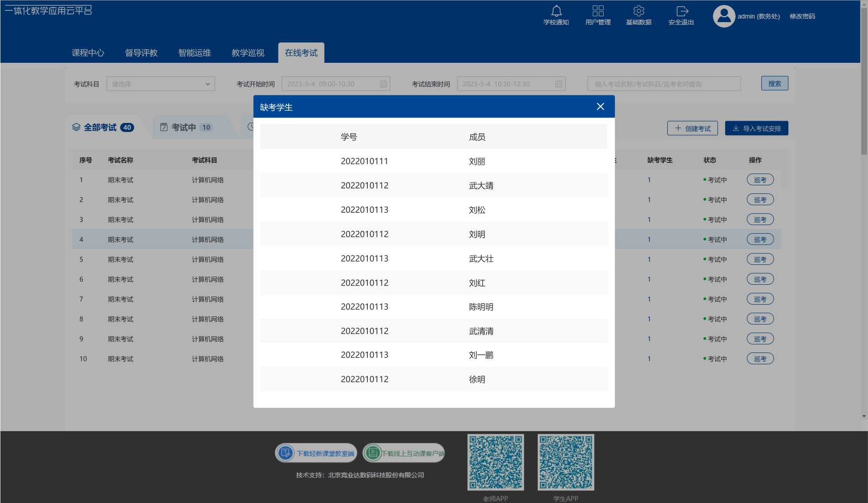Click the 老师APP QR code
This screenshot has width=868, height=503.
pos(495,462)
